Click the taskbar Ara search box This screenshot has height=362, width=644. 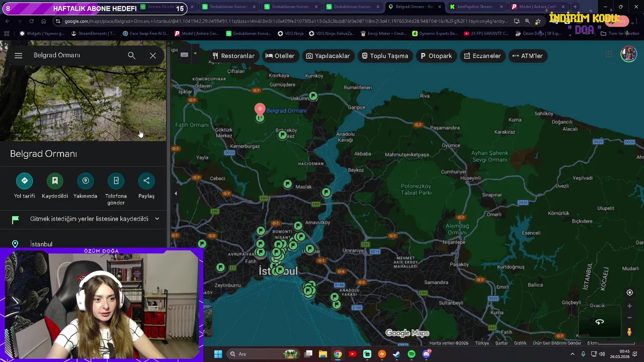(x=263, y=354)
